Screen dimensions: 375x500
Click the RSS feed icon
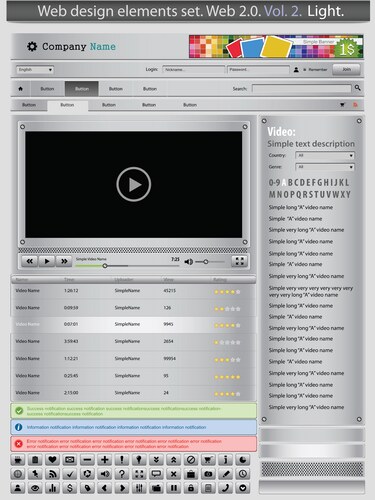click(52, 474)
